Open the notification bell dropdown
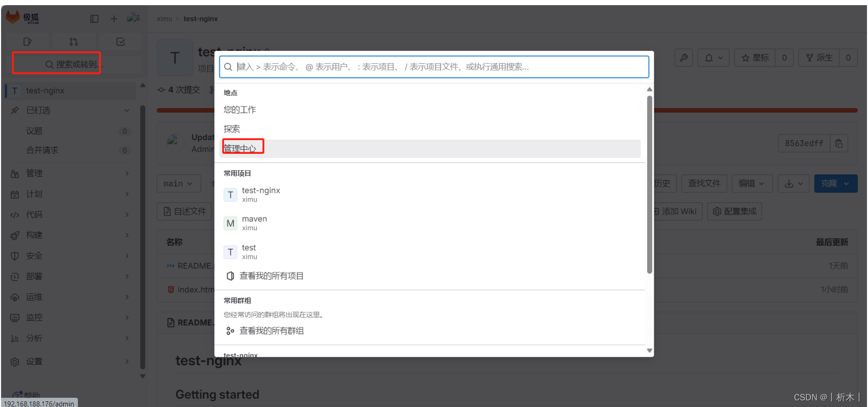This screenshot has width=868, height=407. [x=713, y=58]
